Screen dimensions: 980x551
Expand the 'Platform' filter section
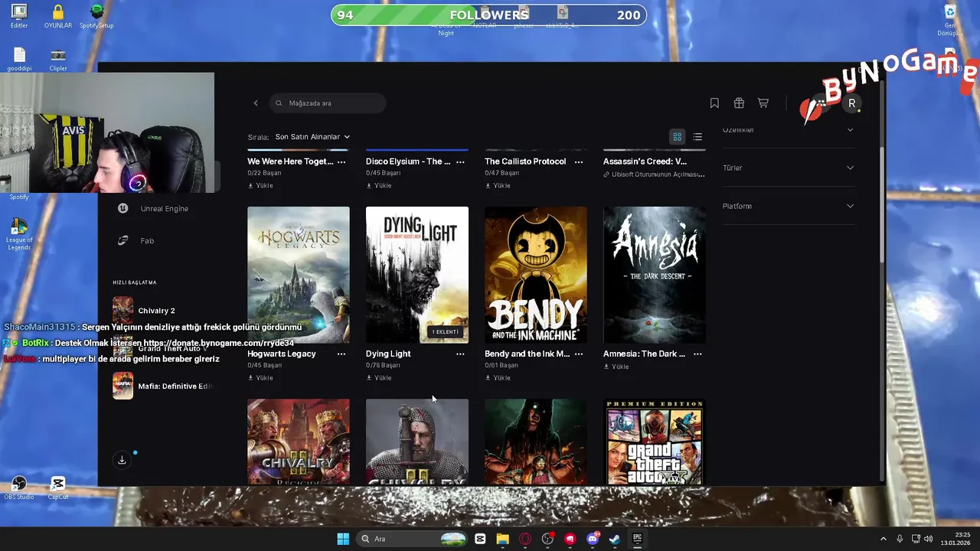pos(788,206)
